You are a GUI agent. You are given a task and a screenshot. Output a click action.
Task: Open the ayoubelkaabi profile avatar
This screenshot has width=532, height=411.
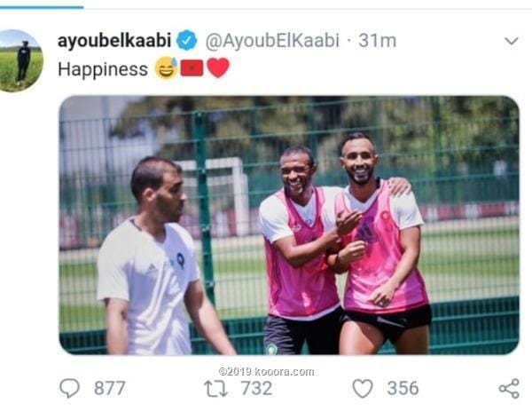(x=20, y=60)
